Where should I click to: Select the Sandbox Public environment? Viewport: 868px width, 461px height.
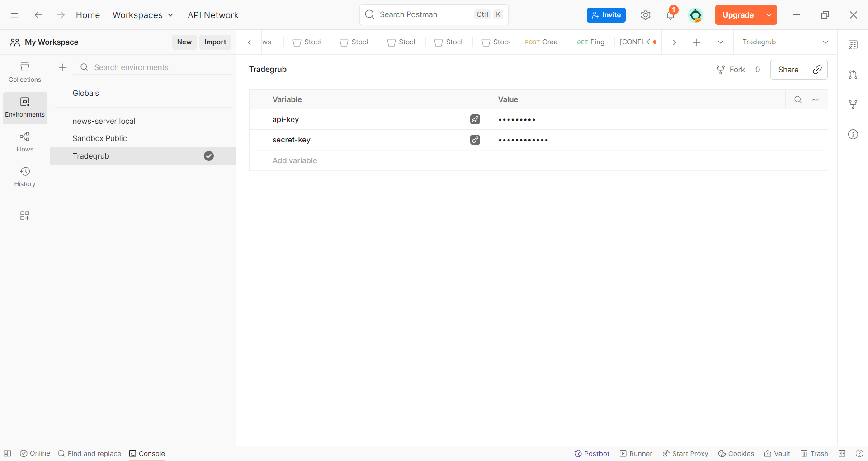click(x=99, y=138)
